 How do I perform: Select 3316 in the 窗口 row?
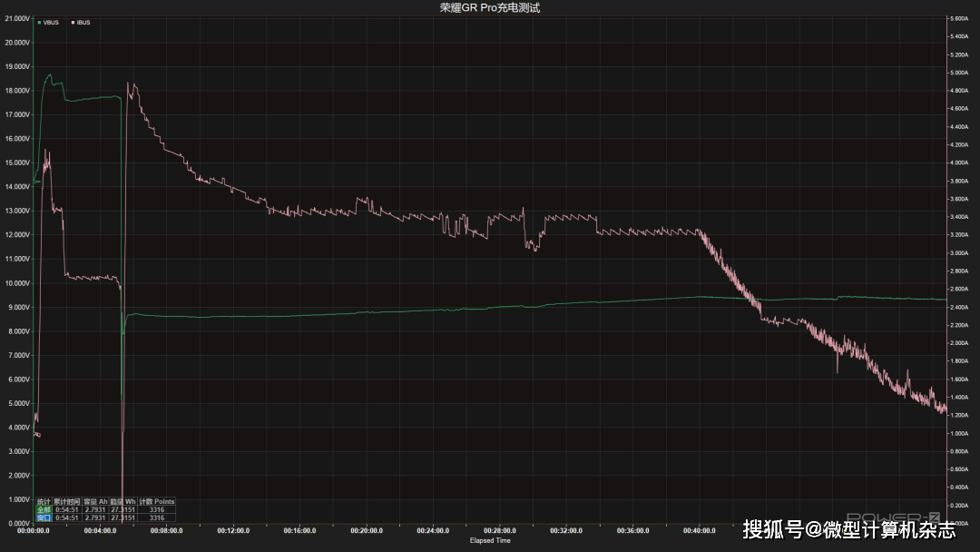(157, 517)
